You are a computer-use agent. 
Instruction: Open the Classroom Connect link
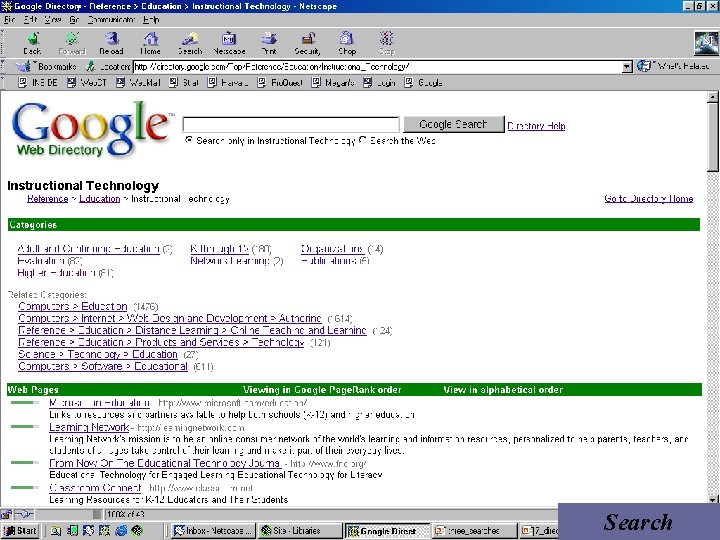(95, 487)
